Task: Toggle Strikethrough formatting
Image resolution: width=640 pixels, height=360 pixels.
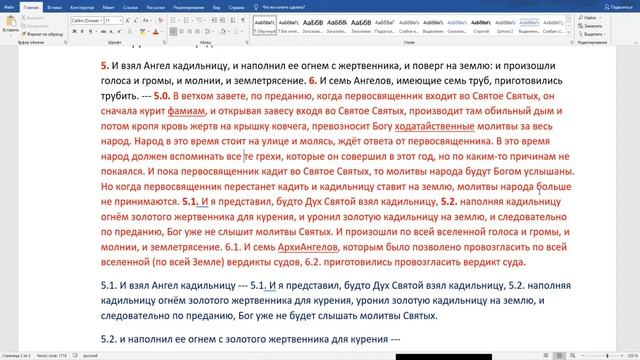Action: click(103, 31)
